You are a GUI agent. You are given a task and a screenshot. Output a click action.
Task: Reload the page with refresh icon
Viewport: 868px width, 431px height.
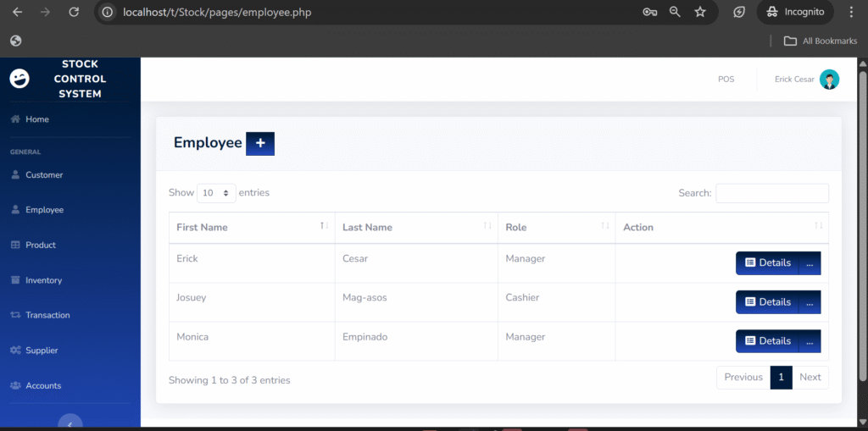[x=74, y=12]
